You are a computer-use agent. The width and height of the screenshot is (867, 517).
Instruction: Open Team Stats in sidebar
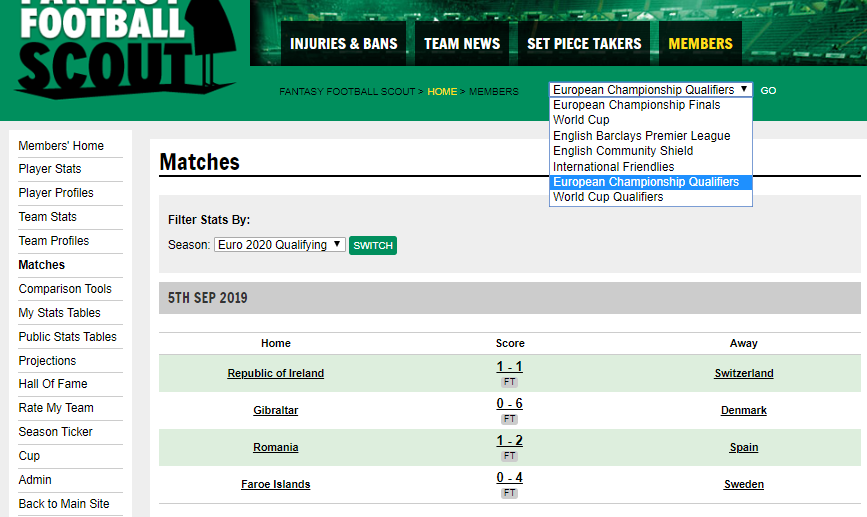(48, 217)
